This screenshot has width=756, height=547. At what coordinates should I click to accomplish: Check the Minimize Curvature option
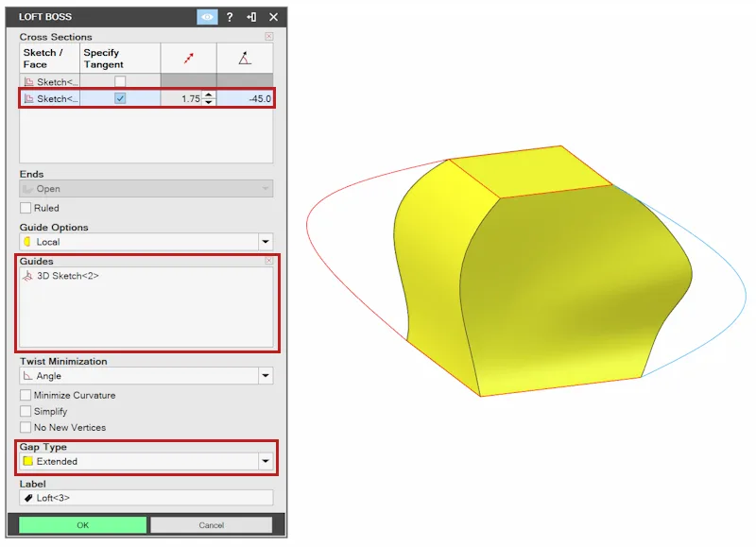click(26, 395)
